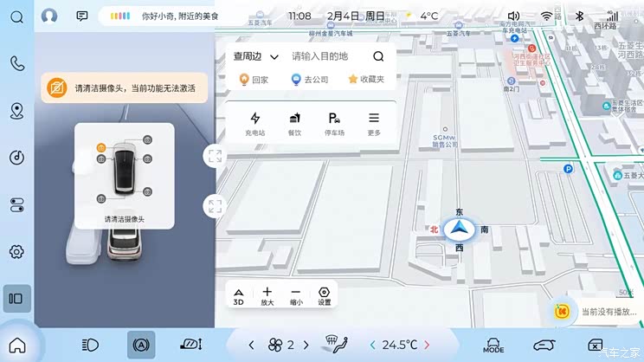Increase fan speed with right arrow
The width and height of the screenshot is (644, 362).
[x=314, y=345]
